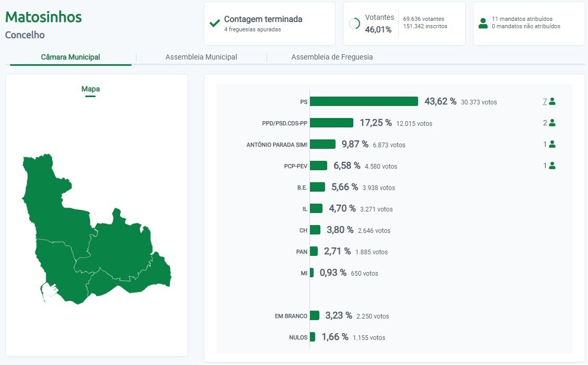Click the person icon next to PS's 7 mandates
Screen dimensions: 588x365
pos(552,102)
